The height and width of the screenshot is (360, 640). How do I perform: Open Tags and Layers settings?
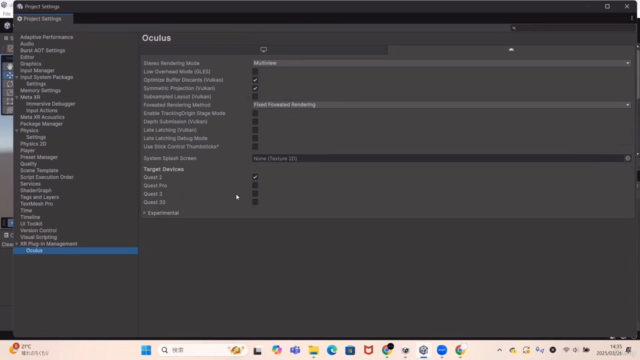[40, 197]
